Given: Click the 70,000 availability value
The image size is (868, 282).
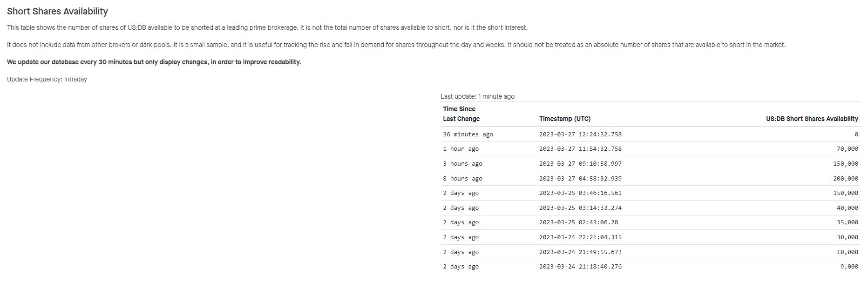Looking at the screenshot, I should 847,149.
